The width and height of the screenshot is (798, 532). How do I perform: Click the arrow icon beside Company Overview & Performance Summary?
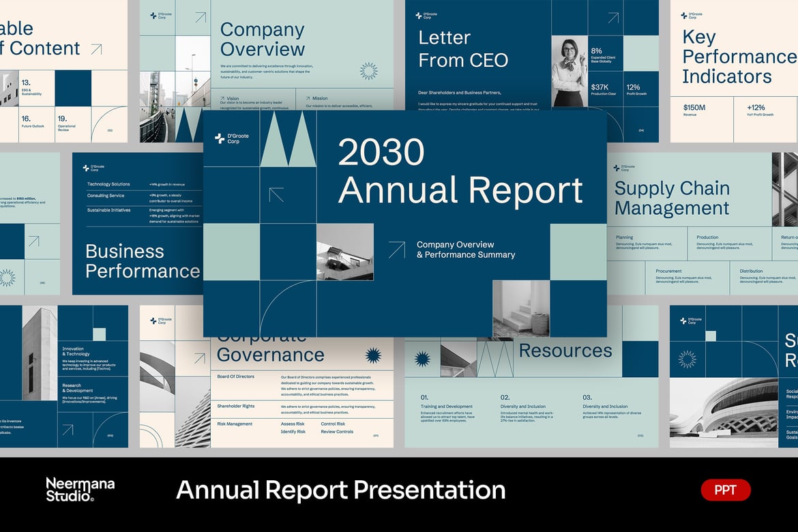[x=397, y=250]
